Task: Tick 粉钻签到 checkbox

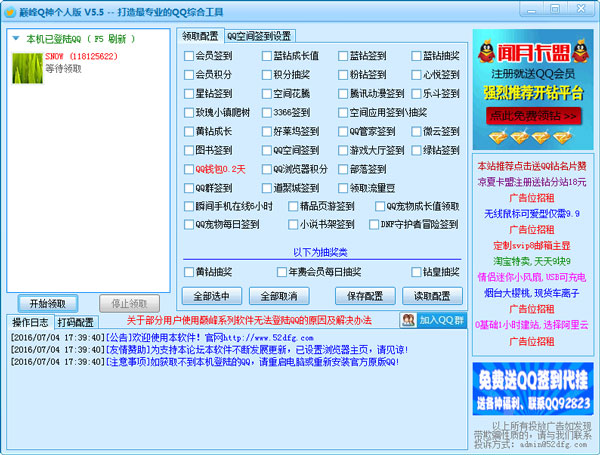Action: [343, 75]
